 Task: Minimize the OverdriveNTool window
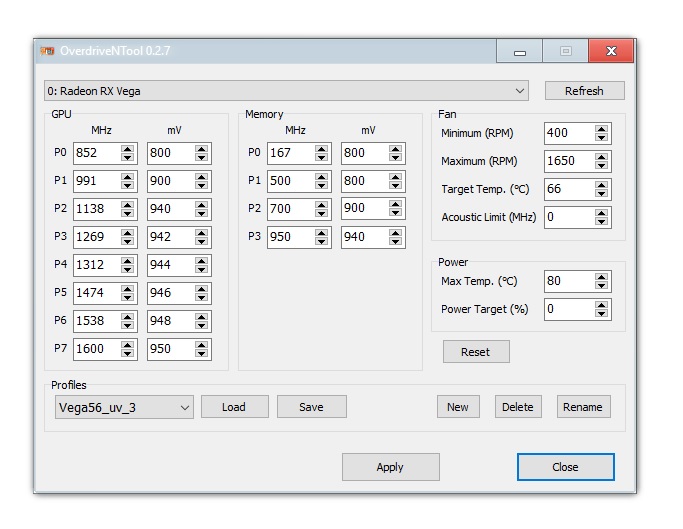[519, 51]
